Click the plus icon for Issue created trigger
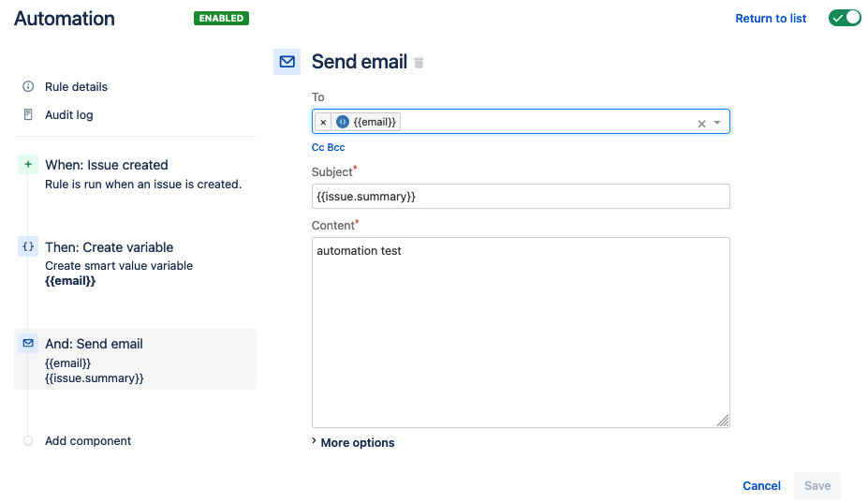Viewport: 868px width, 503px height. [28, 165]
